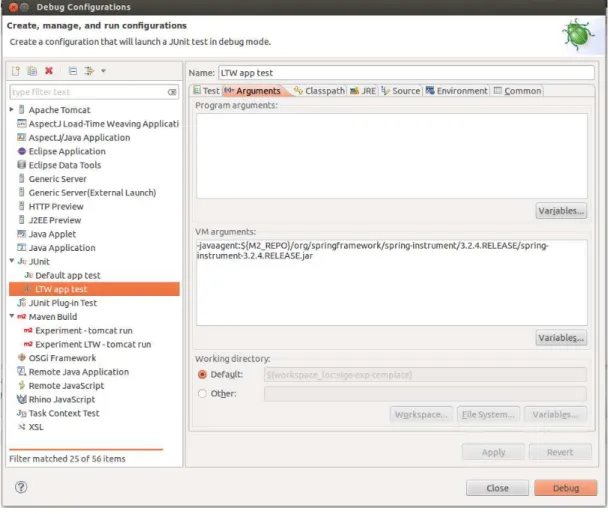Image resolution: width=609 pixels, height=514 pixels.
Task: Select the JUnit Plug-in Test icon
Action: pos(22,303)
